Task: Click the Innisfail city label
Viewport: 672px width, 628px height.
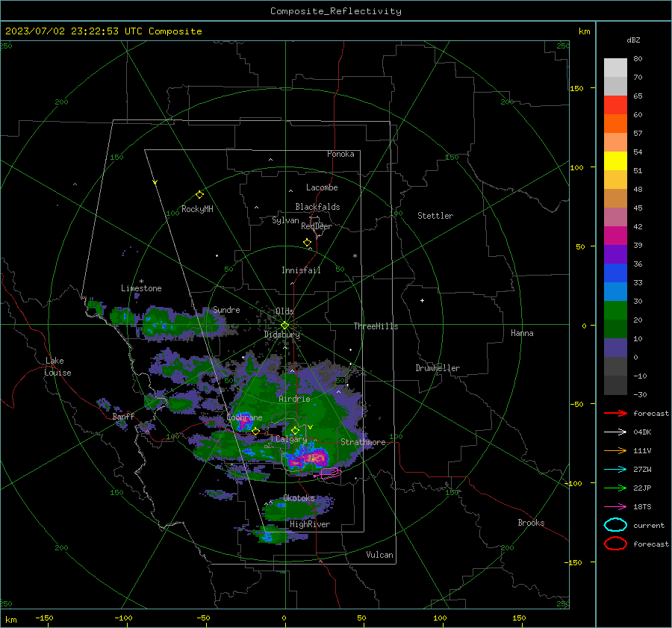Action: point(301,270)
